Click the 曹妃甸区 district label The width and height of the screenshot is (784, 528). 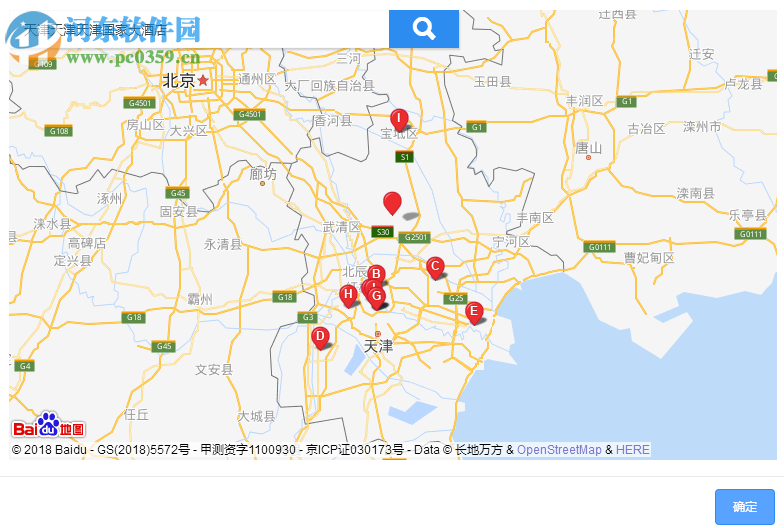click(649, 258)
